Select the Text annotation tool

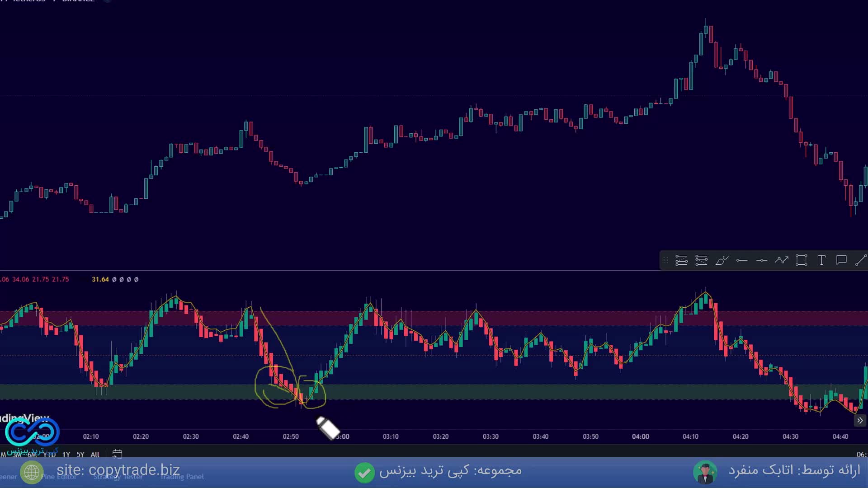pos(821,260)
